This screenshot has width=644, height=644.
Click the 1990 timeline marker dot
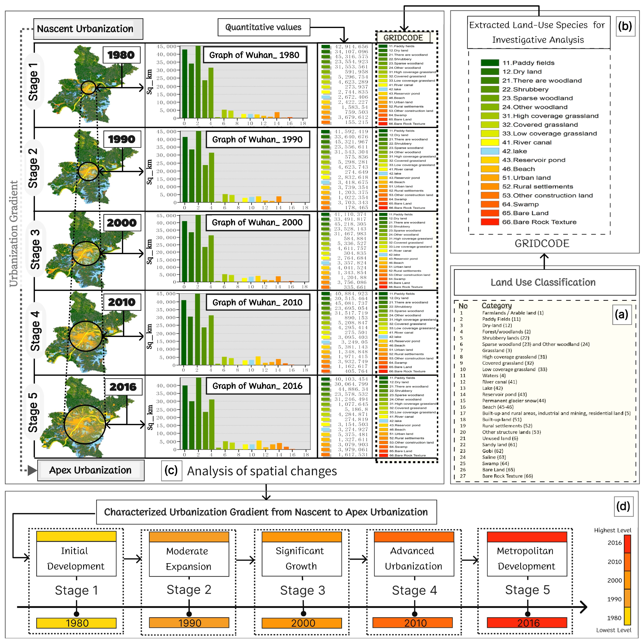point(189,614)
